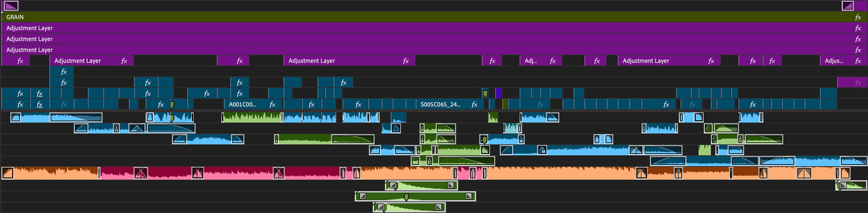This screenshot has height=213, width=868.
Task: Click the marker on the longest dark green audio clip
Action: pos(406,197)
